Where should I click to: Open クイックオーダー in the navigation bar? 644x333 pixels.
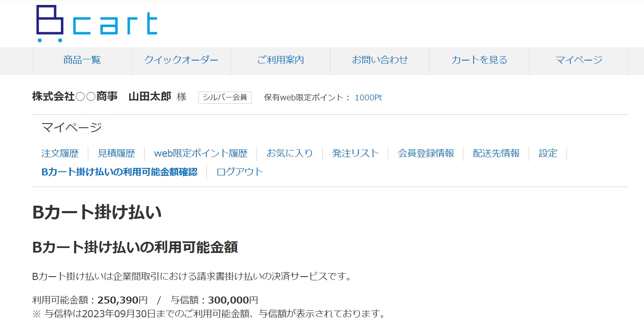(181, 60)
